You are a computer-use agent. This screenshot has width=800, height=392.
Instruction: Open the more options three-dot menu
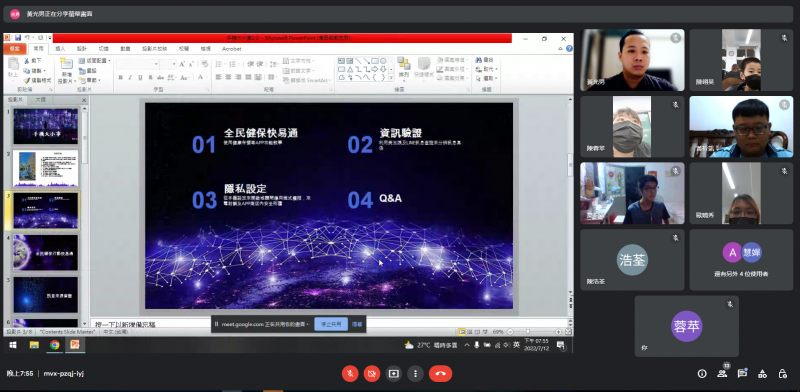[415, 374]
